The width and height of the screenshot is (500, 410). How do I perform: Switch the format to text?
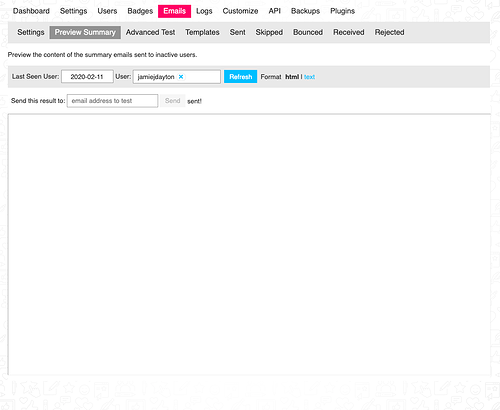click(309, 77)
